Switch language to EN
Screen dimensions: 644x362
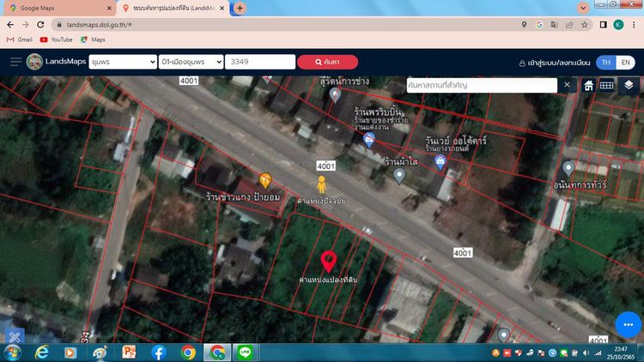coord(627,63)
